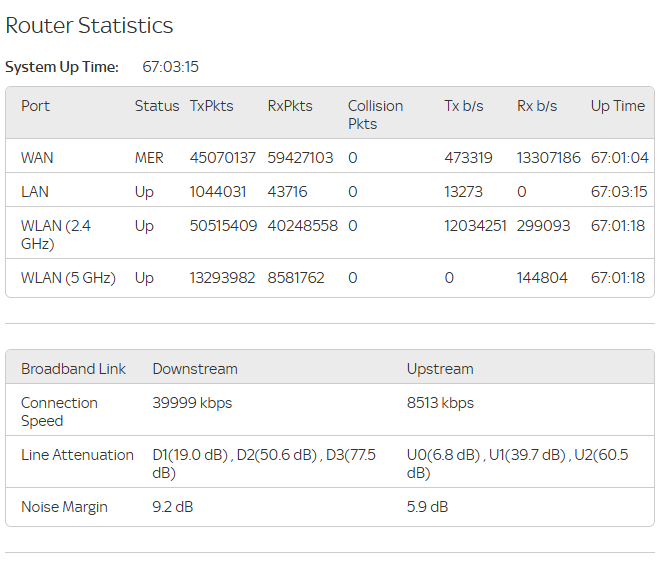The image size is (666, 564).
Task: Select the WLAN (2.4 GHz) row label
Action: (x=56, y=235)
